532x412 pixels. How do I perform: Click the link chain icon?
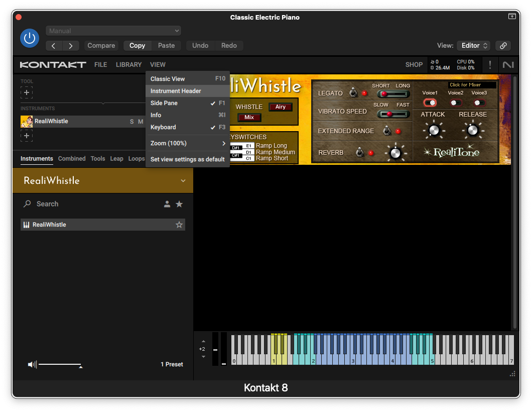click(x=503, y=46)
